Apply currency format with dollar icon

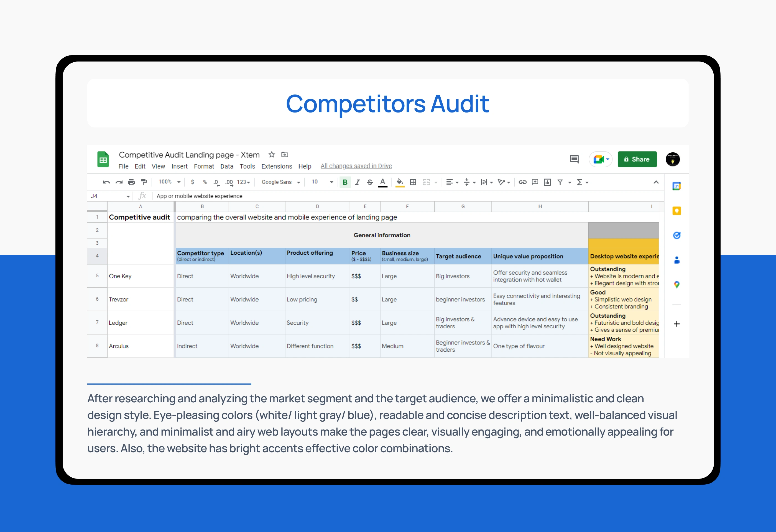pos(192,182)
